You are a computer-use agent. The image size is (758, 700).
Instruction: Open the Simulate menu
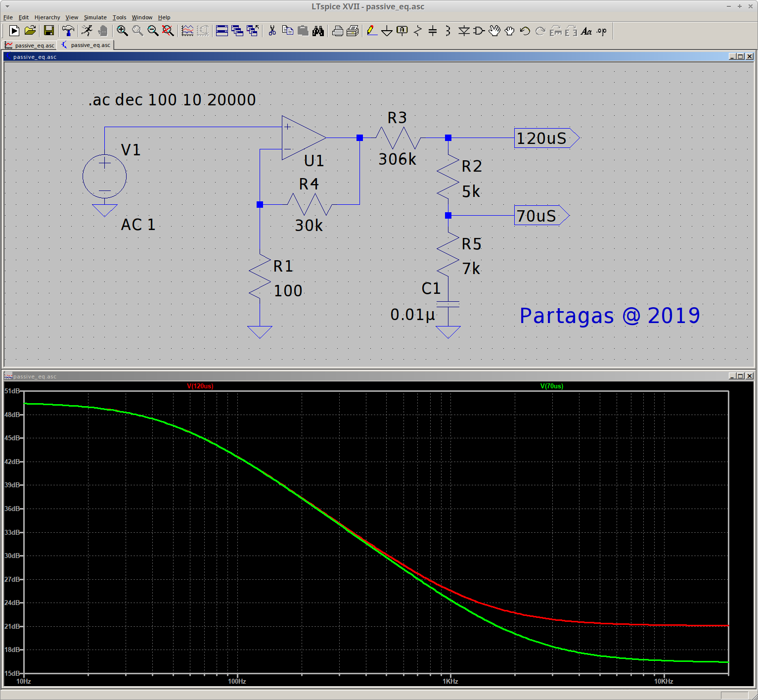click(x=95, y=17)
